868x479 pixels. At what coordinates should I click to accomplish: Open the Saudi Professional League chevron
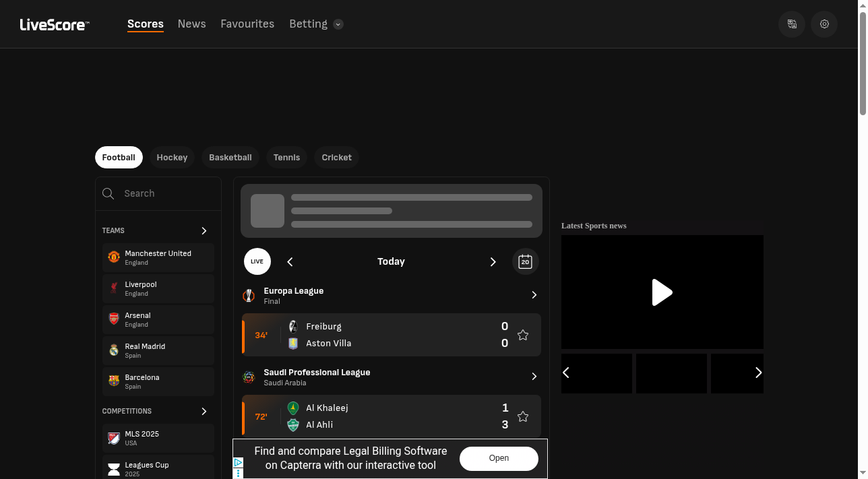pos(534,377)
